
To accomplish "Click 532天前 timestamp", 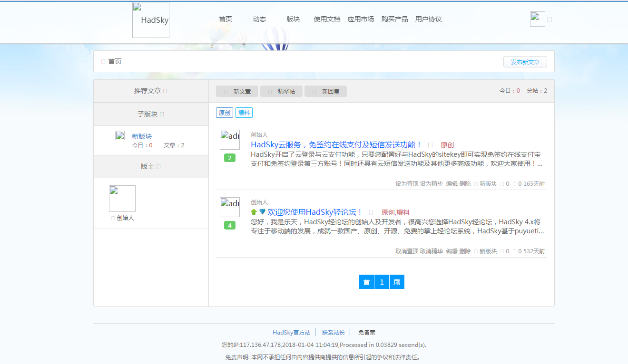I will [534, 251].
